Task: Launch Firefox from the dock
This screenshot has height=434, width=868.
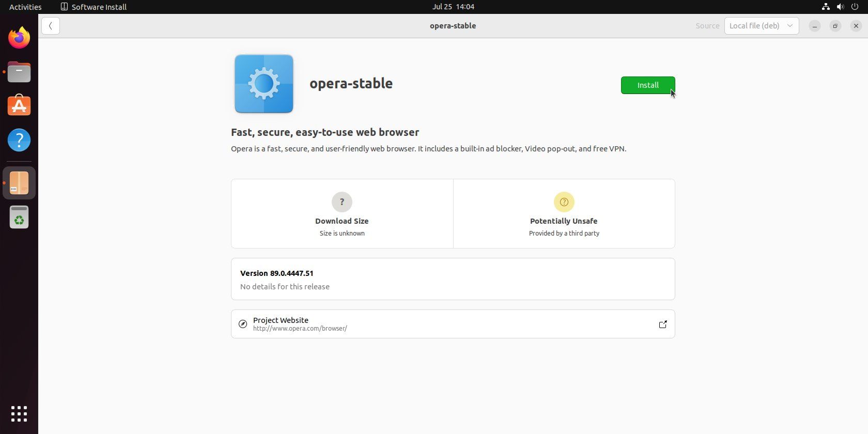Action: click(19, 38)
